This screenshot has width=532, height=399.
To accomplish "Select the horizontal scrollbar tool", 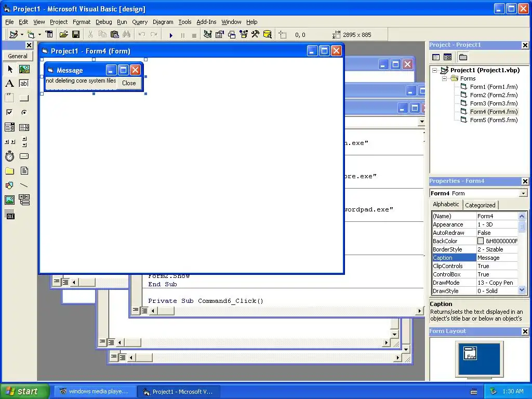I will pyautogui.click(x=10, y=142).
